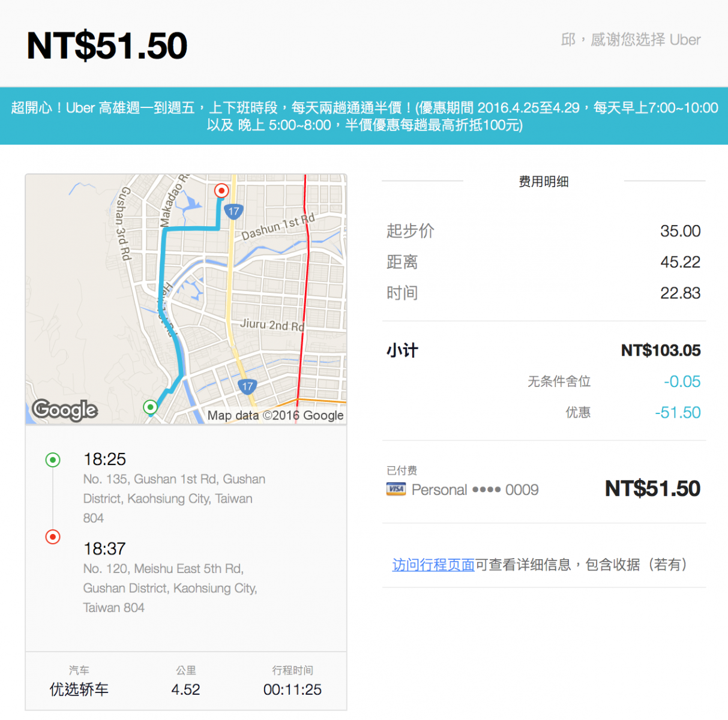
Task: Click the distance value 4.52
Action: point(185,690)
